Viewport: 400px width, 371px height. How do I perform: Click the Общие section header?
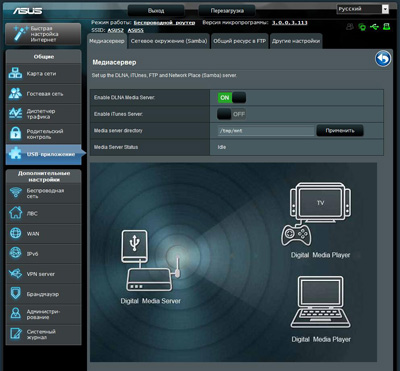pos(43,57)
